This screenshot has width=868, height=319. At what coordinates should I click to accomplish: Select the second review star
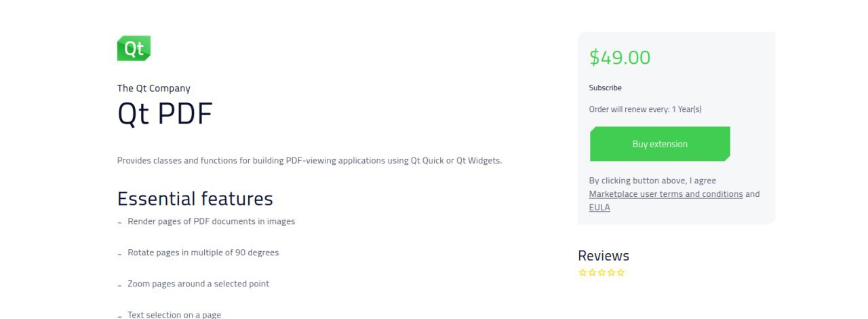pos(592,273)
